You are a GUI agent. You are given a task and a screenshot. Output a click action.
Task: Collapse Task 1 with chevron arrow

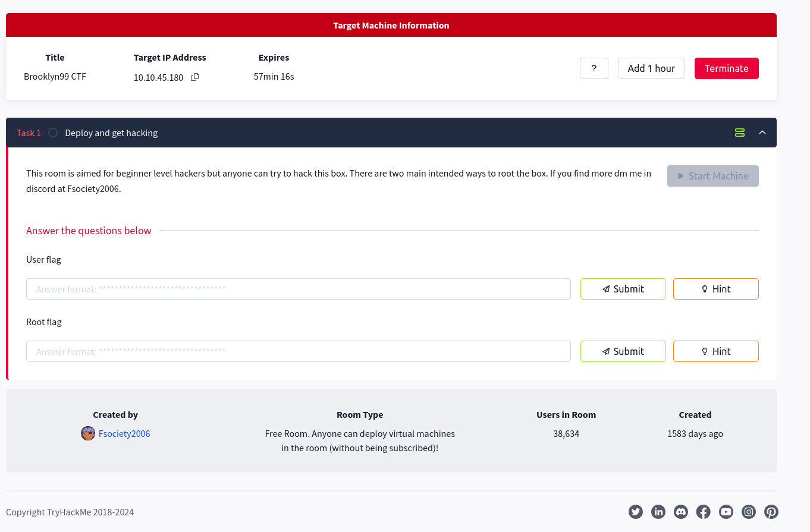(x=762, y=133)
